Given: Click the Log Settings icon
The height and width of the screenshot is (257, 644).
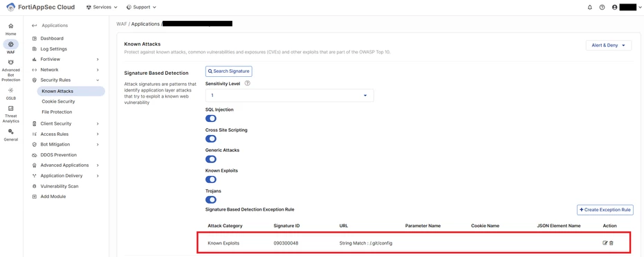Looking at the screenshot, I should (35, 49).
